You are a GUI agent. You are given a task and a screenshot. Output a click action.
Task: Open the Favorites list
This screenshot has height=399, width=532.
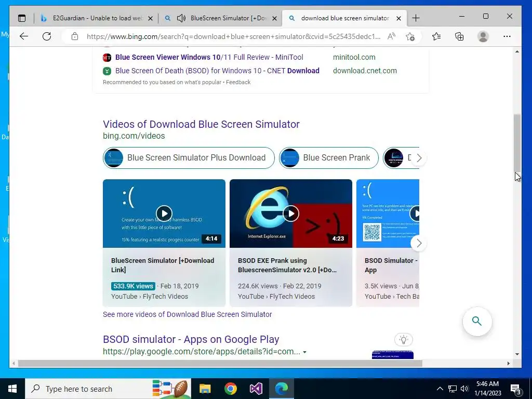pos(436,36)
